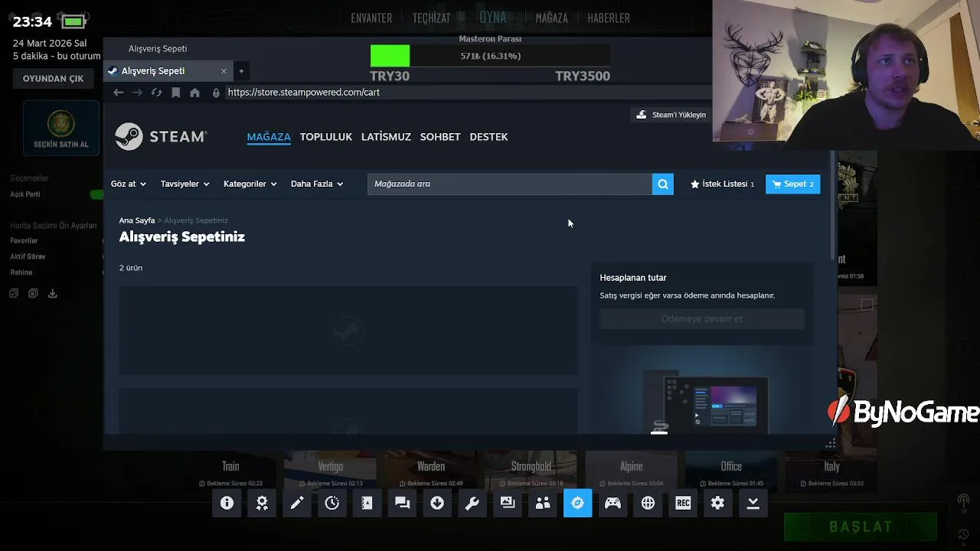Expand the Daha Fazla dropdown
Viewport: 980px width, 551px height.
click(317, 184)
